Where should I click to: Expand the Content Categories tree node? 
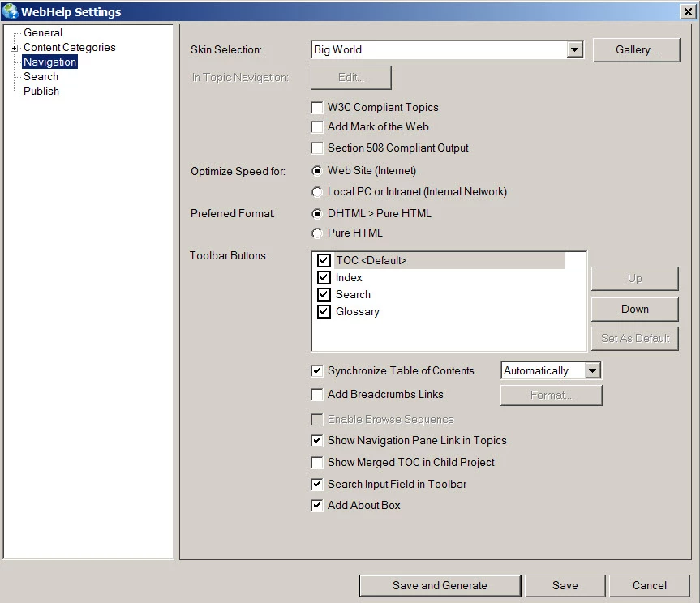pyautogui.click(x=15, y=48)
